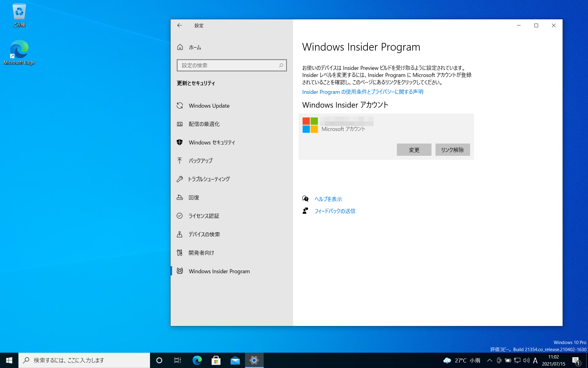Open Task View in the taskbar

pyautogui.click(x=178, y=360)
